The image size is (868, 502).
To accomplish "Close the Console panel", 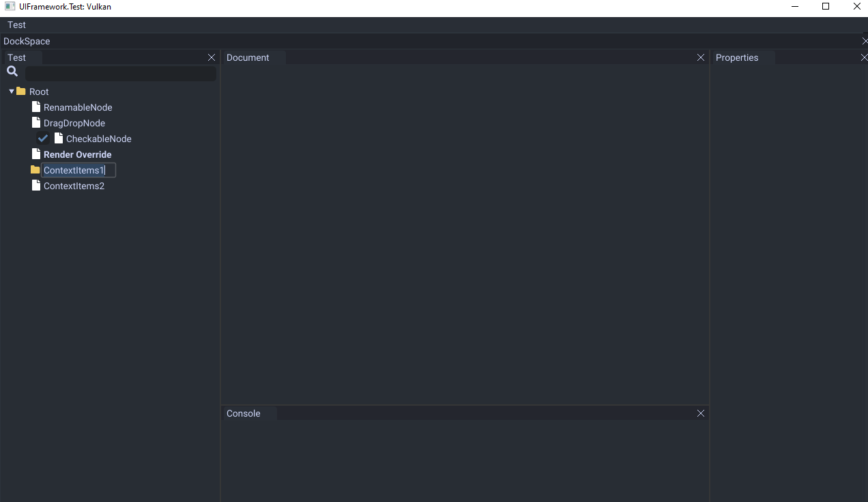I will 700,413.
